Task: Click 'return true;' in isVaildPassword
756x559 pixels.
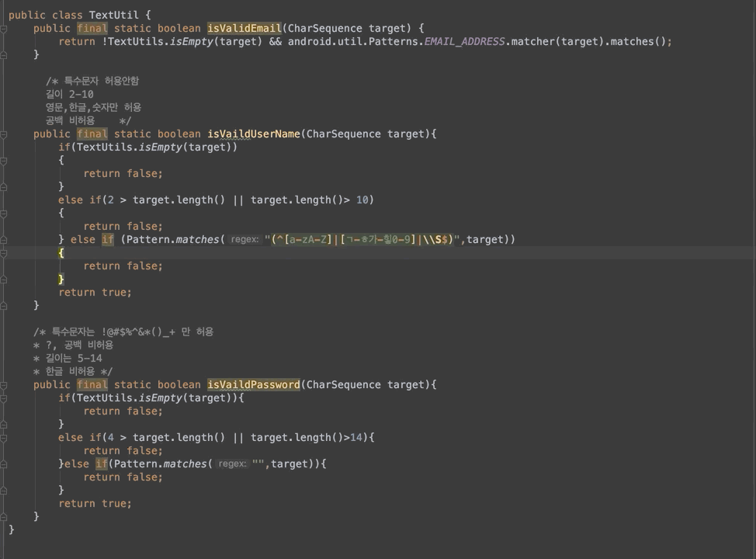Action: (95, 504)
